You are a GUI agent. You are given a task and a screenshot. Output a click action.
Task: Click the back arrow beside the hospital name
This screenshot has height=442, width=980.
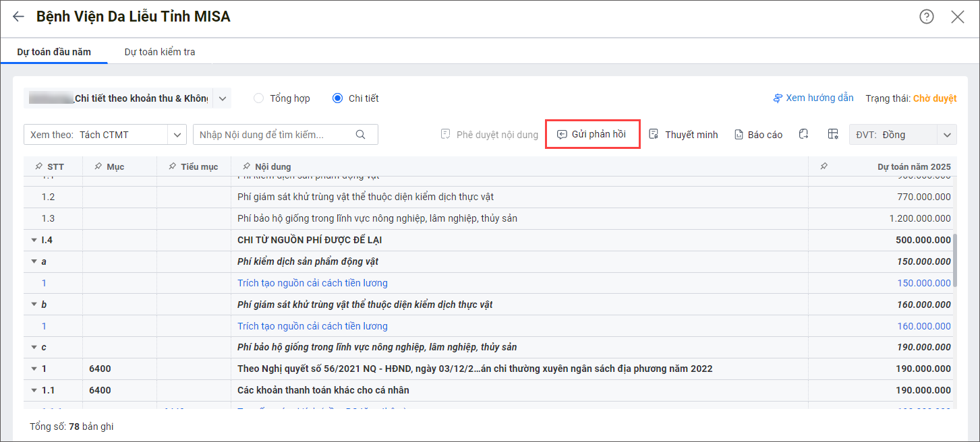[x=18, y=17]
